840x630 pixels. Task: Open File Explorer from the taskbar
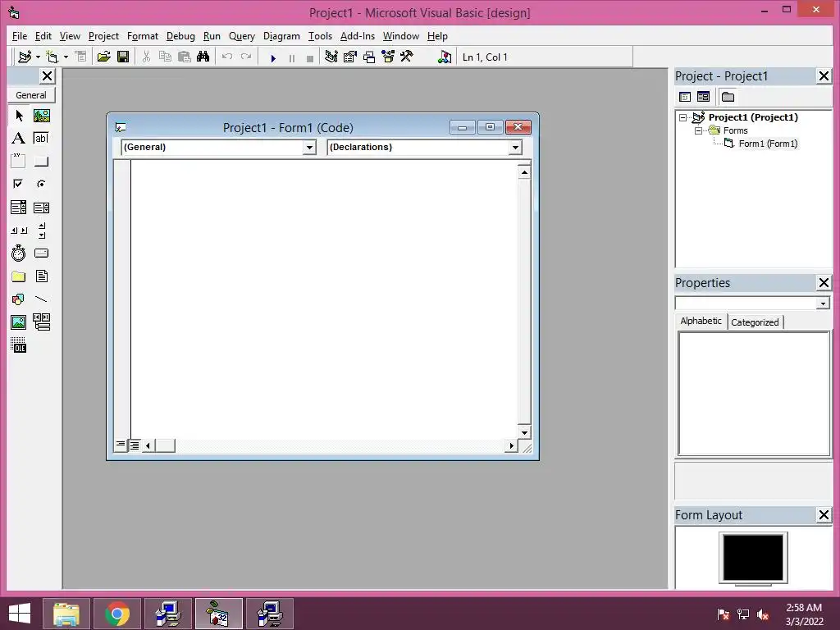66,614
